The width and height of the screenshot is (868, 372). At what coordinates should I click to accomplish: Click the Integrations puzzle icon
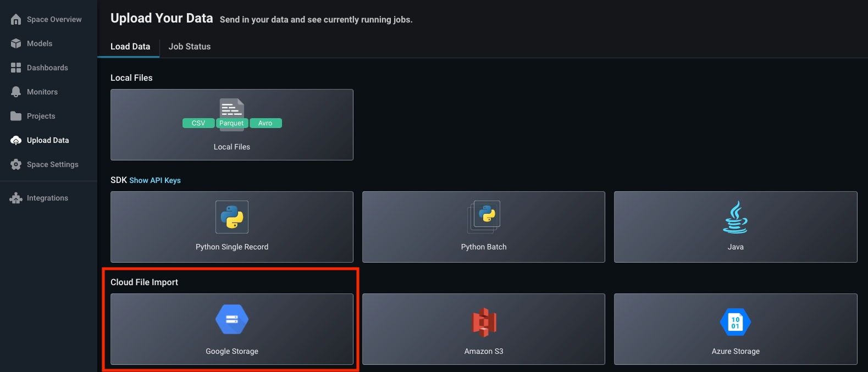coord(16,198)
